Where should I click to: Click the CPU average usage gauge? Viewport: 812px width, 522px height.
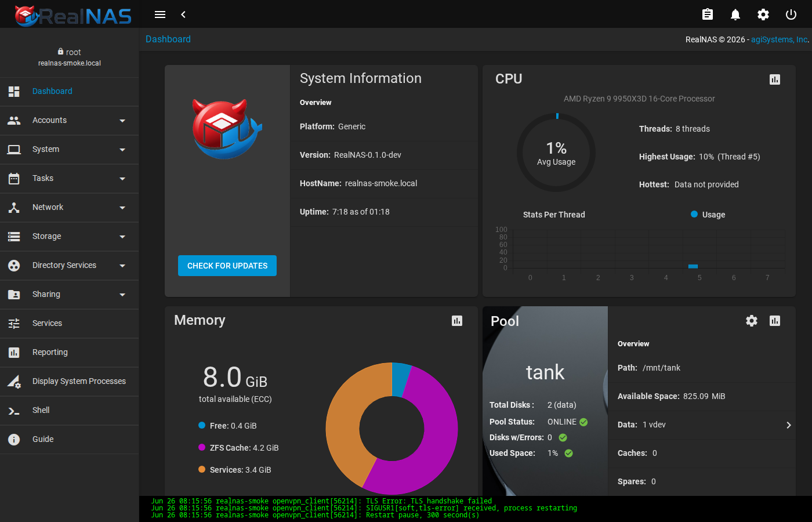(556, 152)
